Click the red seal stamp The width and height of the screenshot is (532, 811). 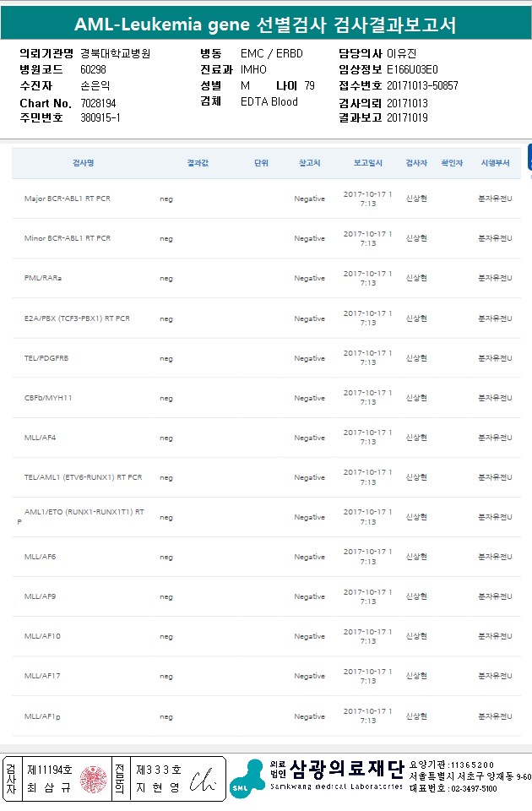click(x=94, y=779)
